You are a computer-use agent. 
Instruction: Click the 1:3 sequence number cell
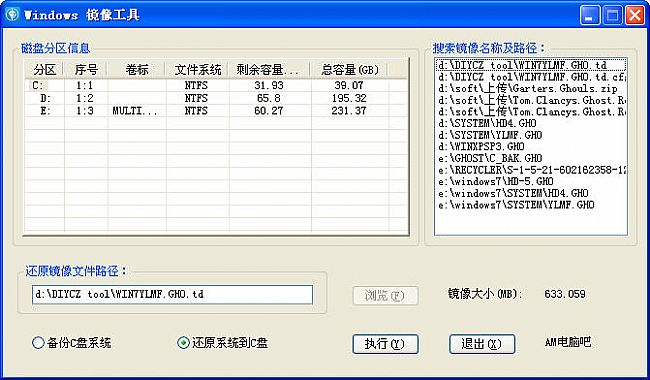point(85,111)
